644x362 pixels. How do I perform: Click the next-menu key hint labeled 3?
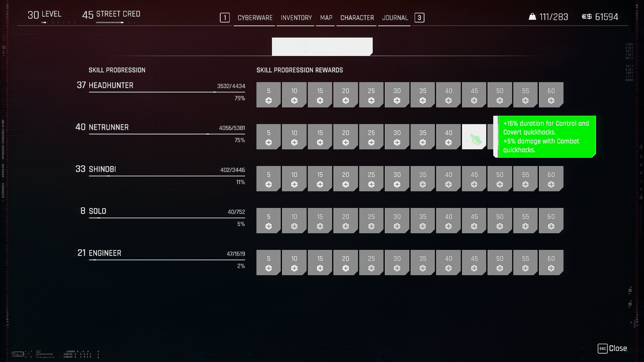point(419,18)
